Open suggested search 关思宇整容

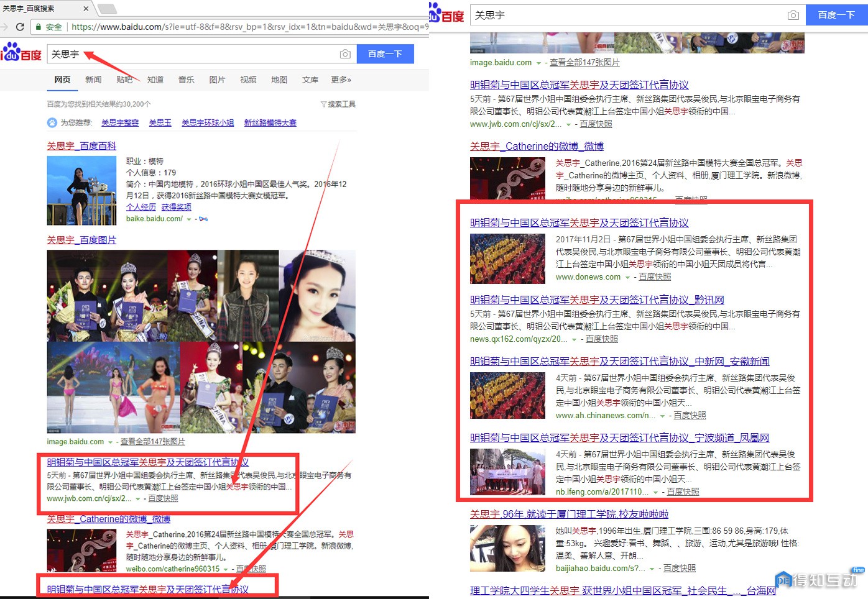(120, 123)
